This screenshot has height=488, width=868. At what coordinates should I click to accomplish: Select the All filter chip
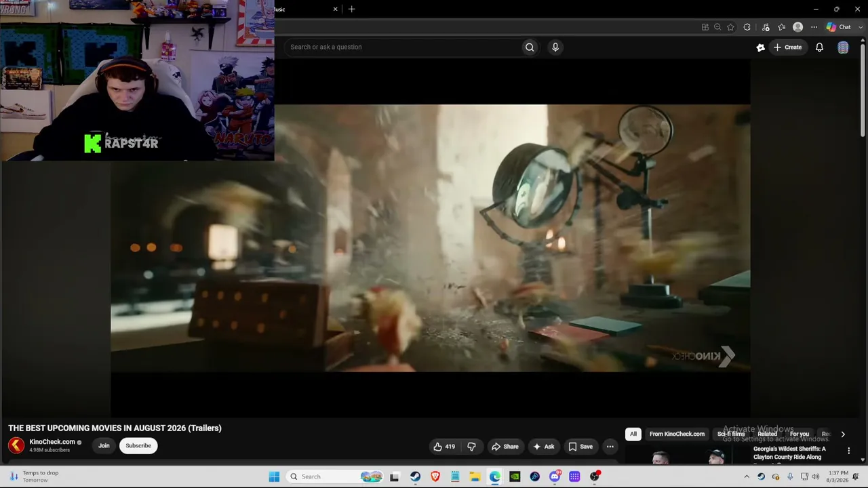tap(633, 434)
